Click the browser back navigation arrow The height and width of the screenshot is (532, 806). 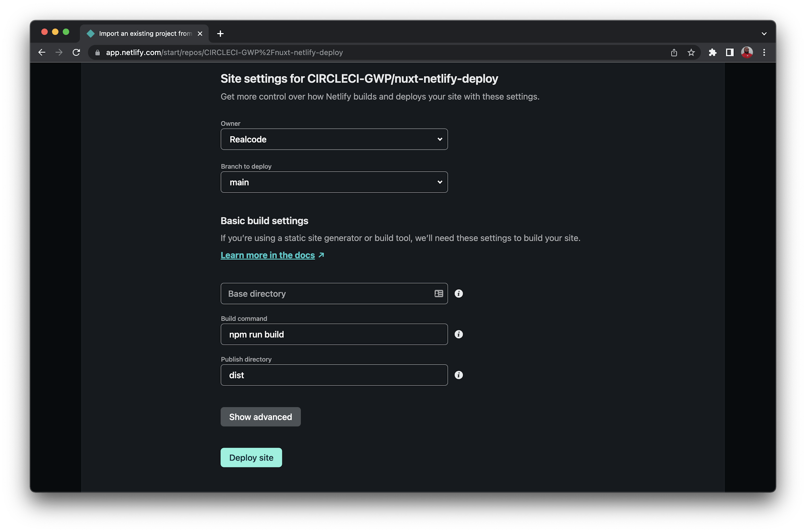(x=42, y=52)
